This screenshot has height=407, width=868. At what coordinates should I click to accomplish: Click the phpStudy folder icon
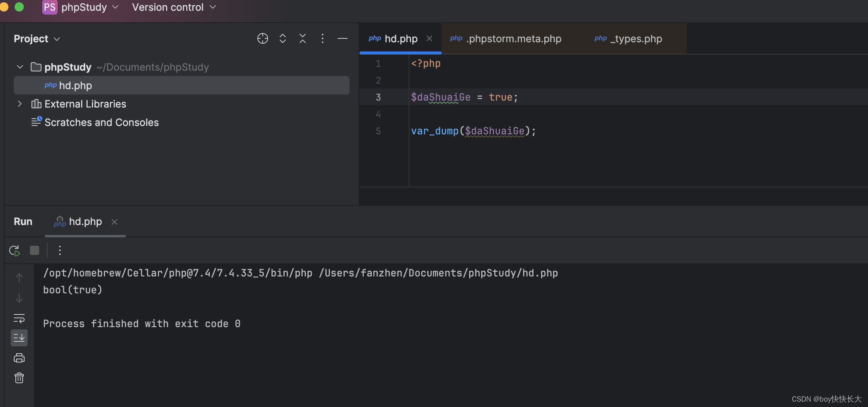click(36, 67)
